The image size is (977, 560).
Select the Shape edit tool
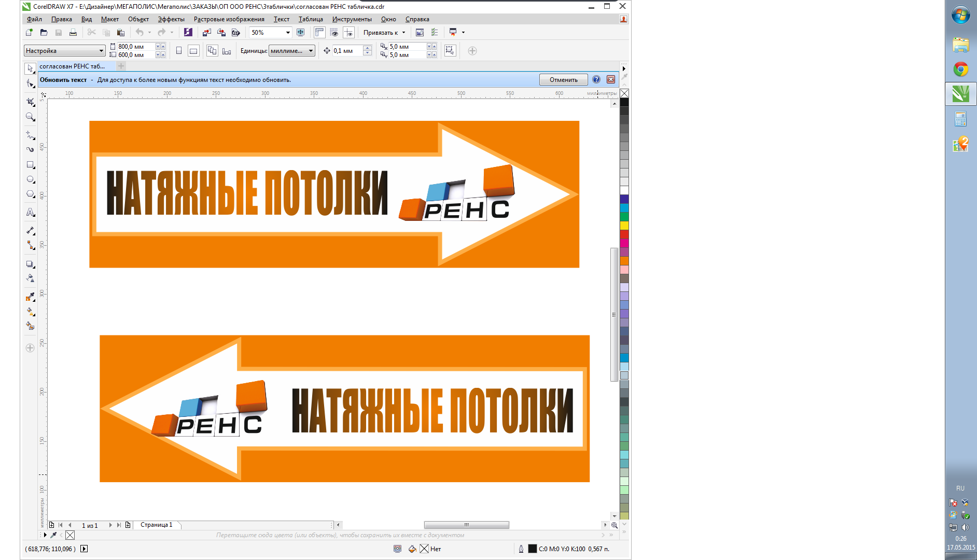point(30,83)
